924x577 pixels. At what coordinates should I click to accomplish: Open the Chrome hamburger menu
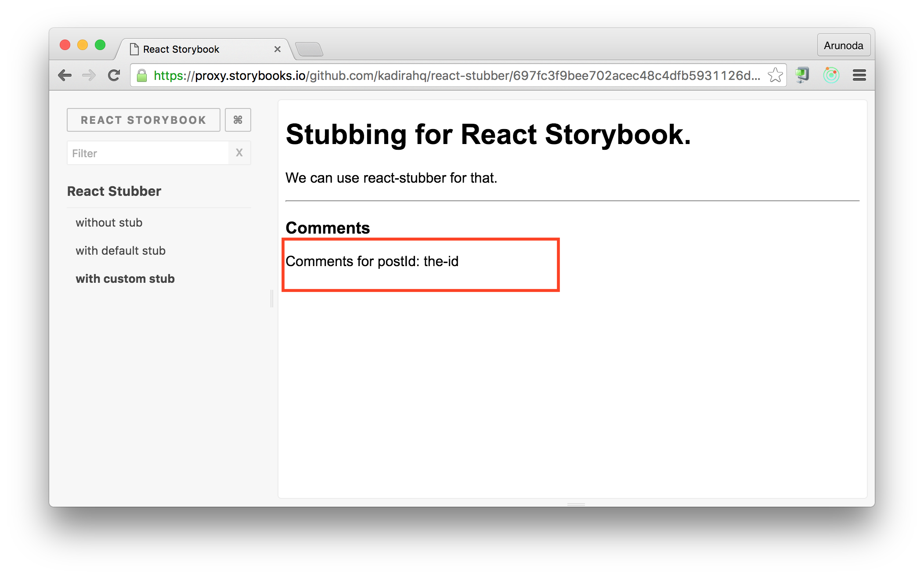[x=859, y=76]
